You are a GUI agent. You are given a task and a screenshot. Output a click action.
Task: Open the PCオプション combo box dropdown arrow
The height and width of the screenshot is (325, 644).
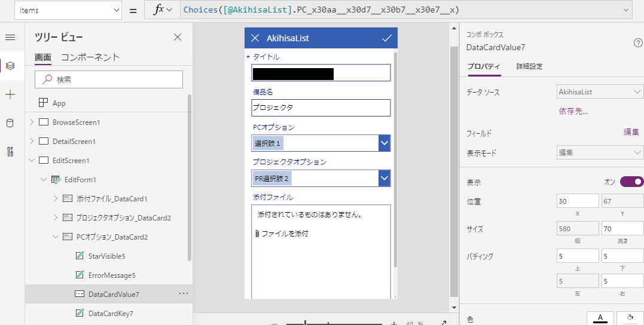coord(384,143)
